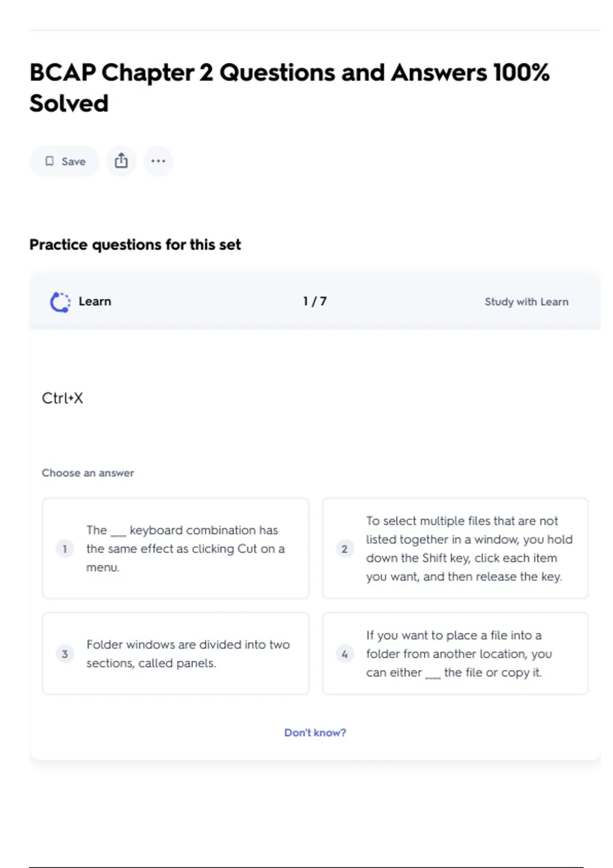The width and height of the screenshot is (613, 868).
Task: Click the number 4 answer badge
Action: pyautogui.click(x=345, y=654)
